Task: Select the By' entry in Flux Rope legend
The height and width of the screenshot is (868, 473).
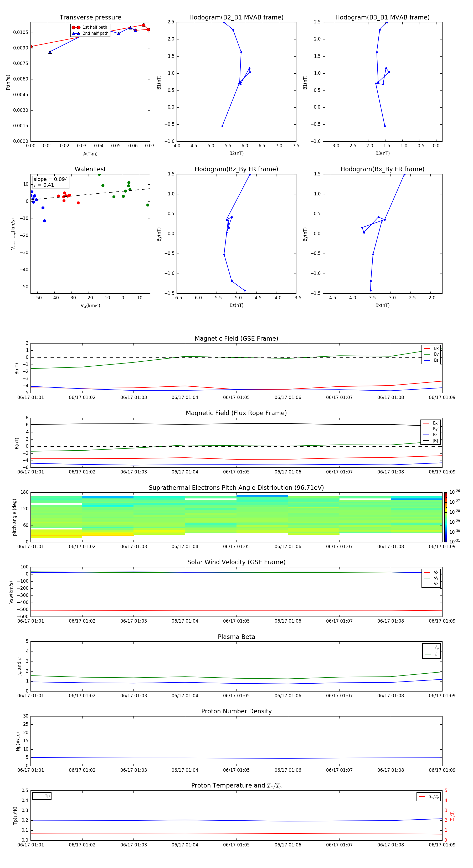Action: coord(431,429)
